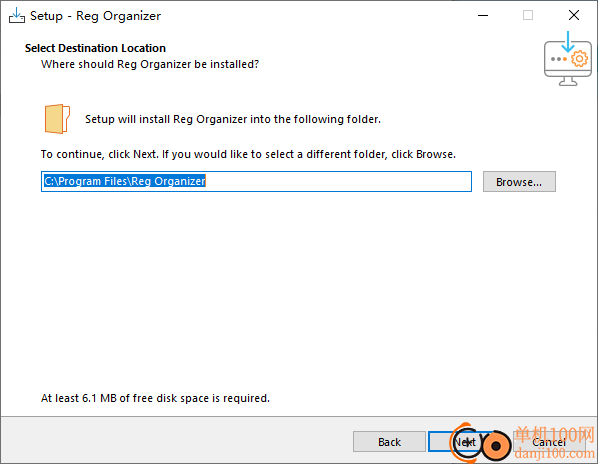
Task: Click the Browse... button
Action: [519, 182]
